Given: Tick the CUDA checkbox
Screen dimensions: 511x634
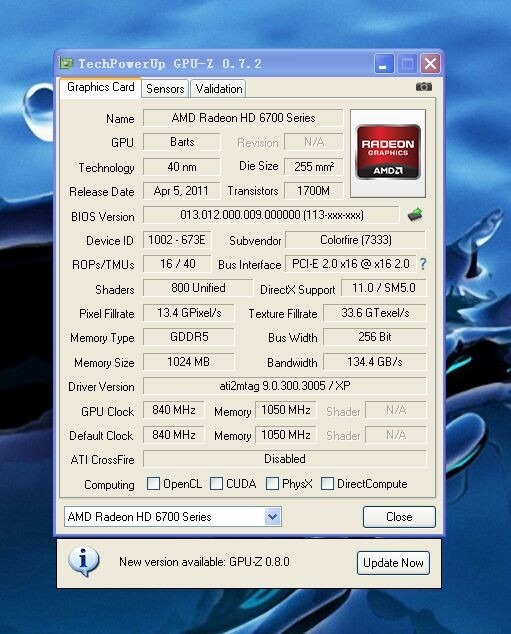Looking at the screenshot, I should [x=216, y=483].
